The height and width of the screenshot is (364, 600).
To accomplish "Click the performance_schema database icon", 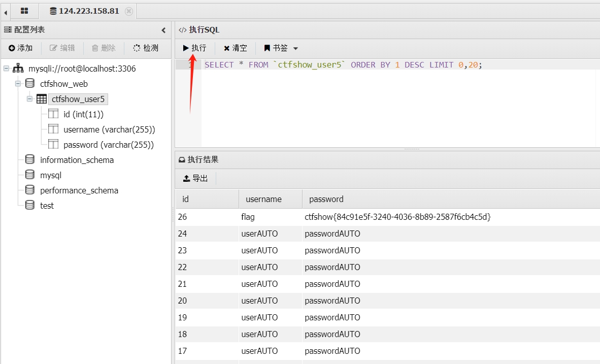I will 30,190.
